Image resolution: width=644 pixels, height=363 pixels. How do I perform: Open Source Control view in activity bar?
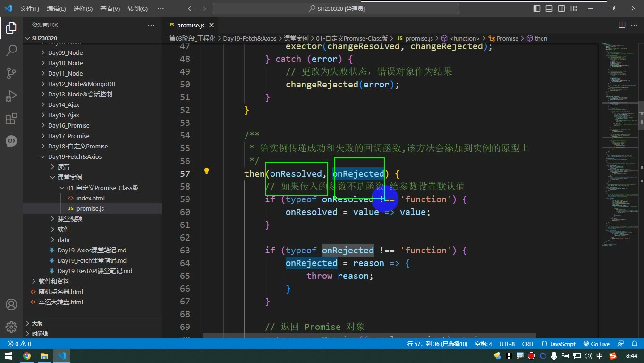click(x=11, y=73)
